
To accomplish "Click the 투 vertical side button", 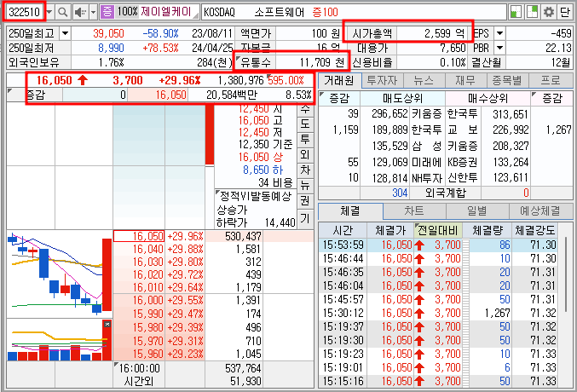I will [x=305, y=139].
